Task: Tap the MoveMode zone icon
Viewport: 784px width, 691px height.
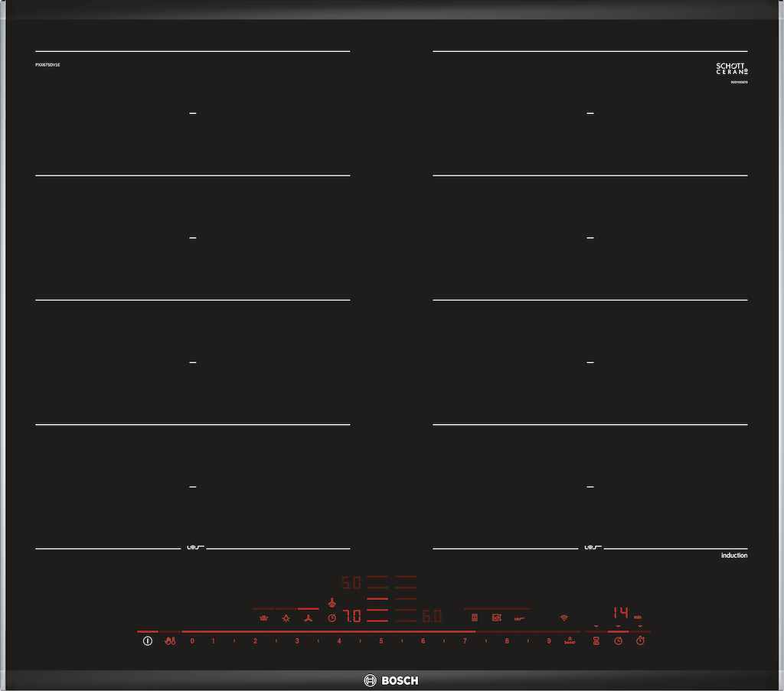Action: (x=496, y=618)
